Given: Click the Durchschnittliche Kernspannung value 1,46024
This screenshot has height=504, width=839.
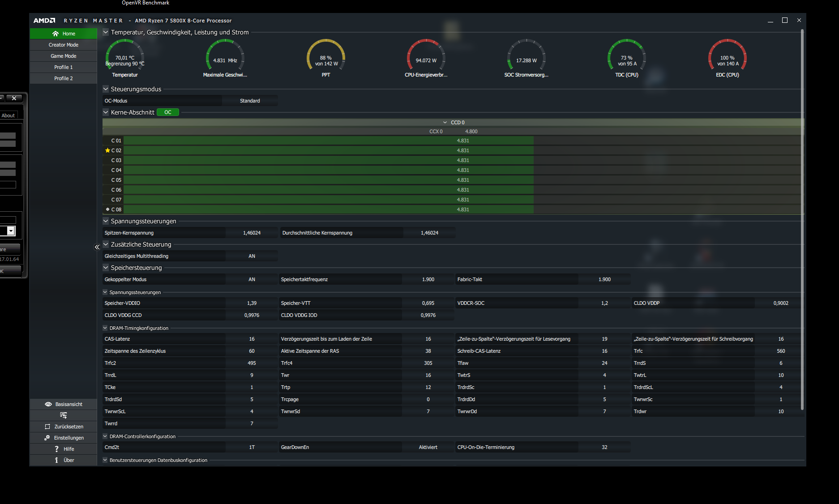Looking at the screenshot, I should tap(429, 233).
